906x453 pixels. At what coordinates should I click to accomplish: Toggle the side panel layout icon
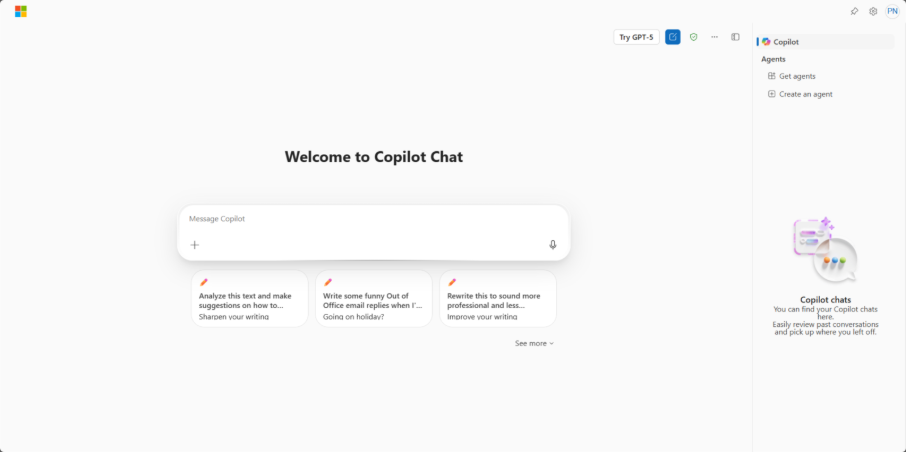[736, 37]
